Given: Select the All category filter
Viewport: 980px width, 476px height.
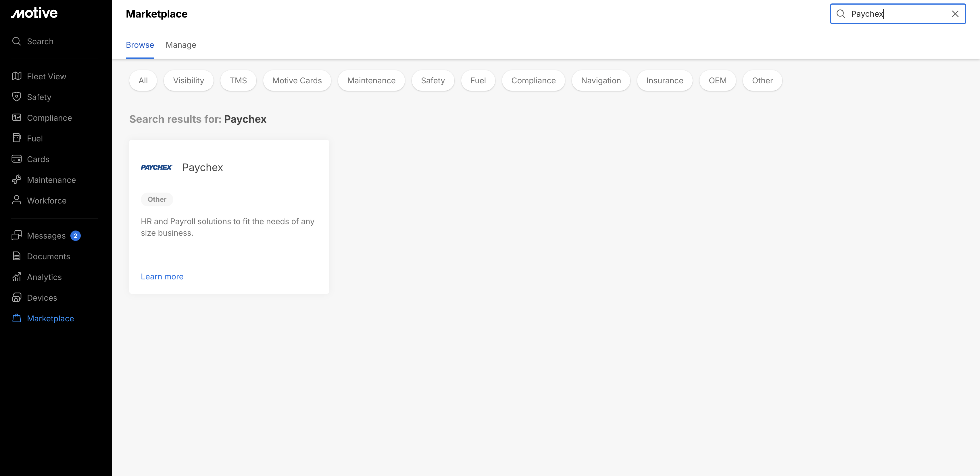Looking at the screenshot, I should [143, 80].
